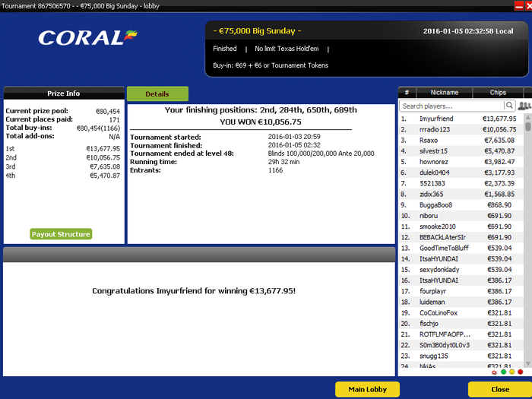Open the Payout Structure
The image size is (532, 399).
pos(61,234)
